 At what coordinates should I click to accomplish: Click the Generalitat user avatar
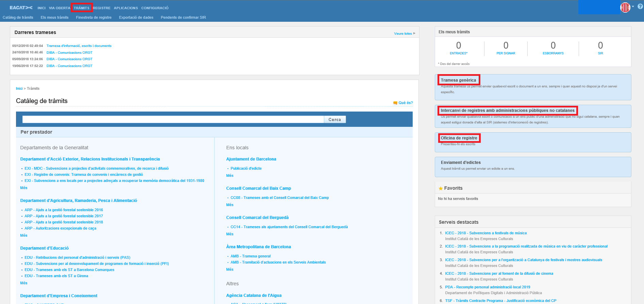coord(625,7)
